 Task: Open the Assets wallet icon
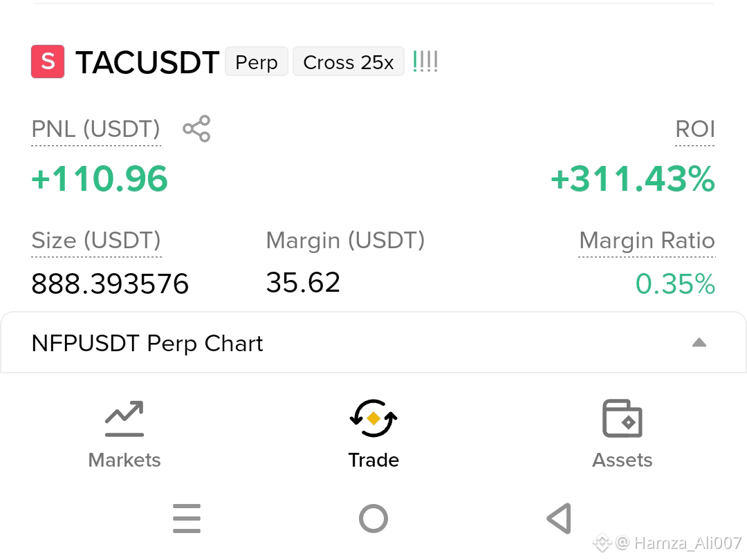pos(622,418)
